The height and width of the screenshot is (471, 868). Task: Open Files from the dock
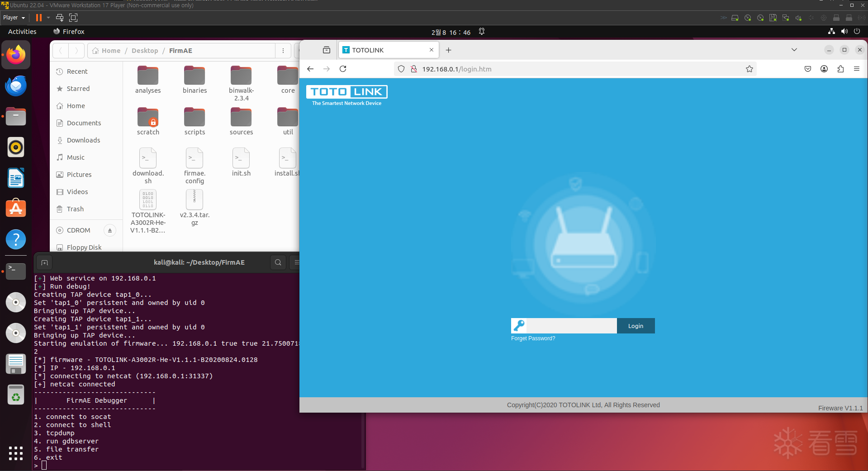point(16,116)
